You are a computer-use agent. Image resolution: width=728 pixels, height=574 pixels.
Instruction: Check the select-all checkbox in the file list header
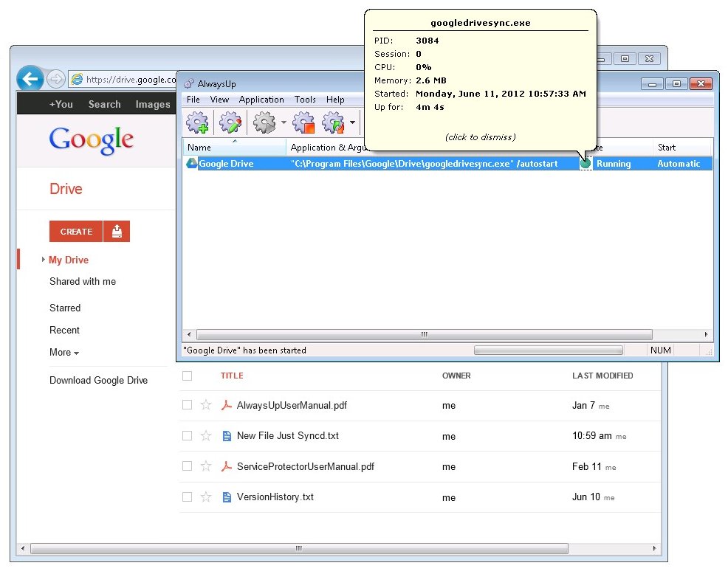[x=187, y=376]
